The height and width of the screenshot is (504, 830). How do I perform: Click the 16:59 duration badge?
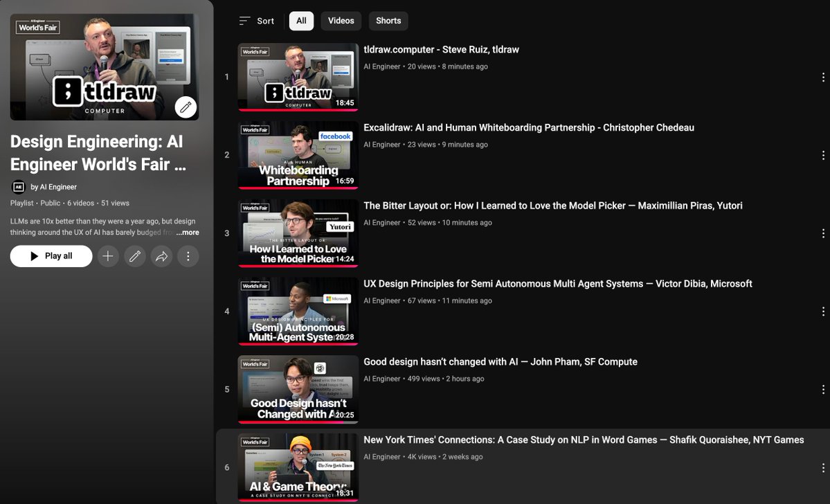click(345, 181)
